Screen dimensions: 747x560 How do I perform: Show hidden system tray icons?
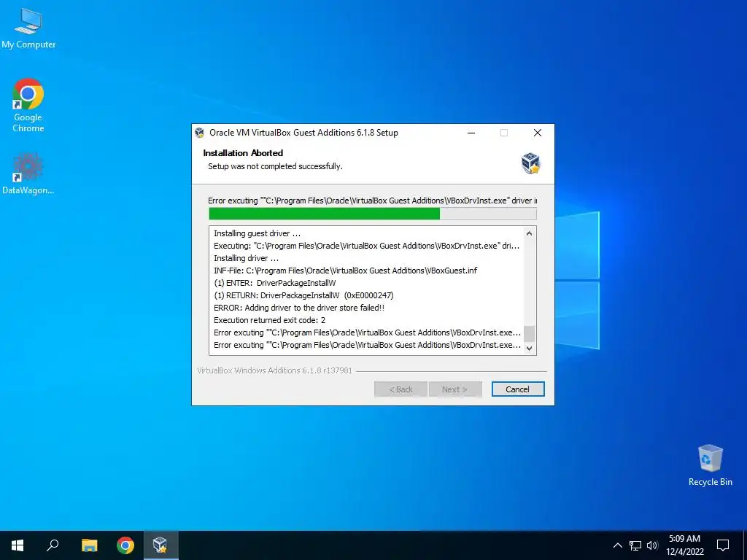coord(617,545)
